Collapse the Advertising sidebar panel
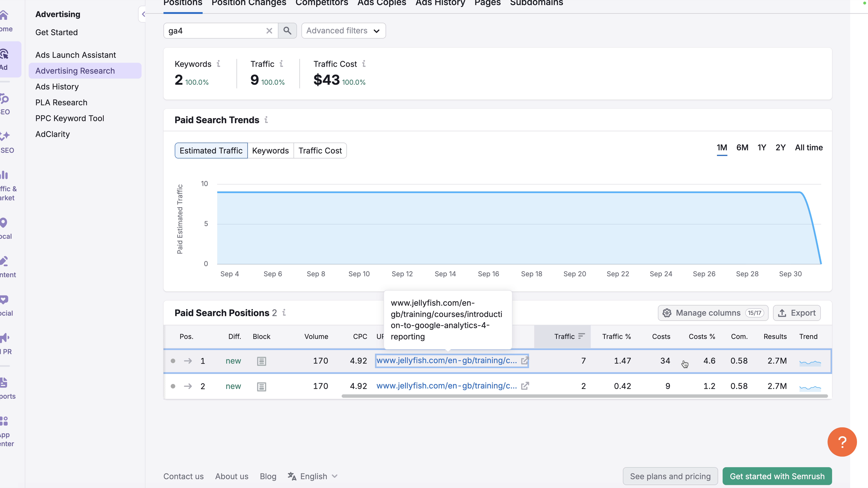Viewport: 868px width, 488px height. point(143,14)
